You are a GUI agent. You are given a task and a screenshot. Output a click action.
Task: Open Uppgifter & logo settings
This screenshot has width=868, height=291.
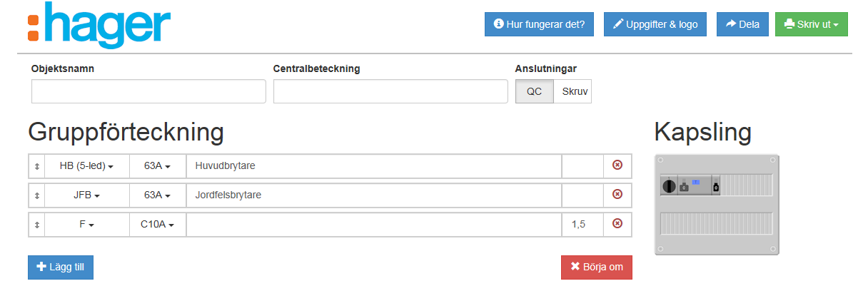[655, 24]
